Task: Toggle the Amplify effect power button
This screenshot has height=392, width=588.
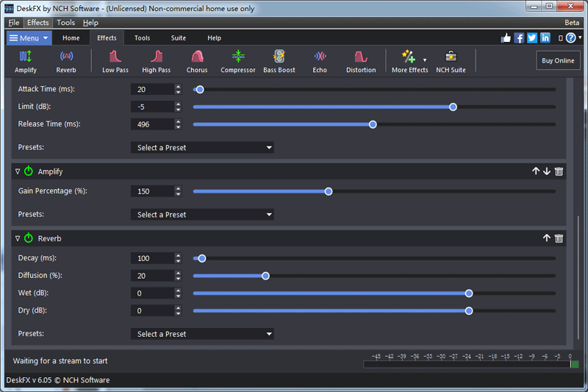Action: [x=29, y=171]
